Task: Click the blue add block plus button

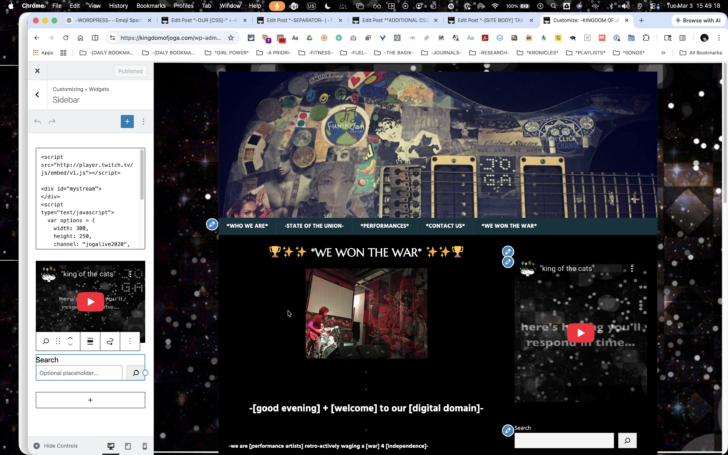Action: tap(127, 122)
